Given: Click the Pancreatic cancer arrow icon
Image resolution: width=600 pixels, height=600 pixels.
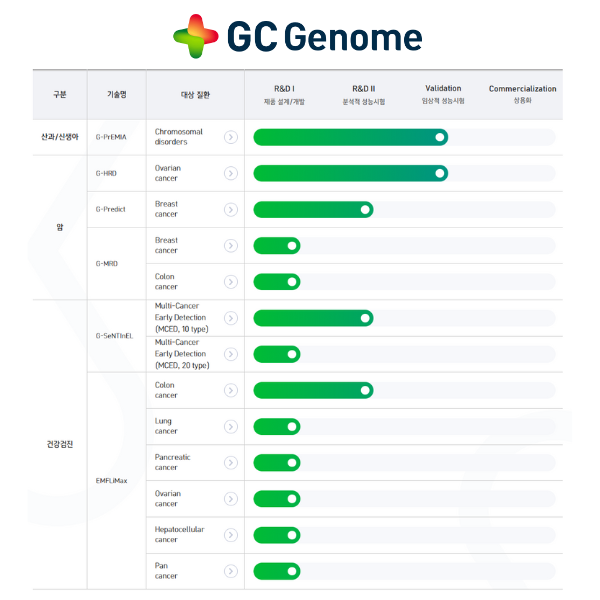Looking at the screenshot, I should pos(231,462).
